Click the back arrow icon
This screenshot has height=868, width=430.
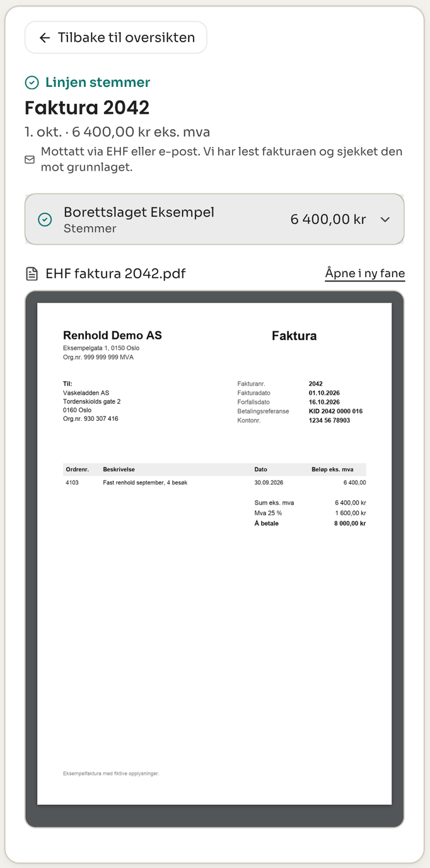[x=44, y=38]
